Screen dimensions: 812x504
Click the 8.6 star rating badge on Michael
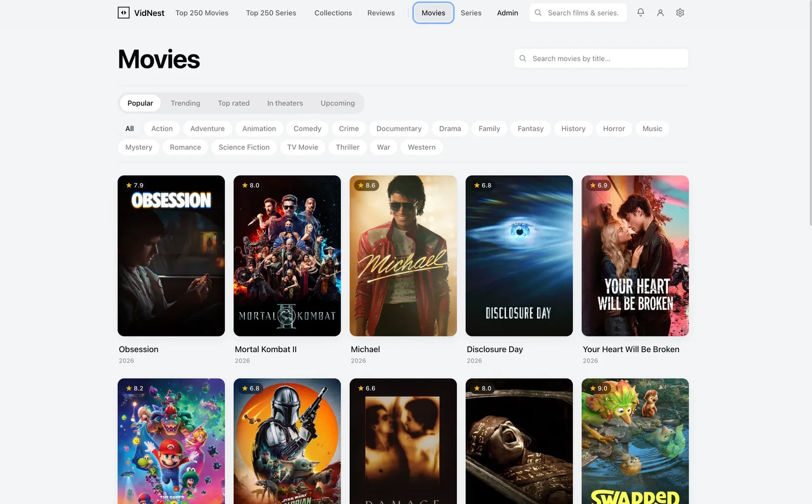tap(367, 186)
